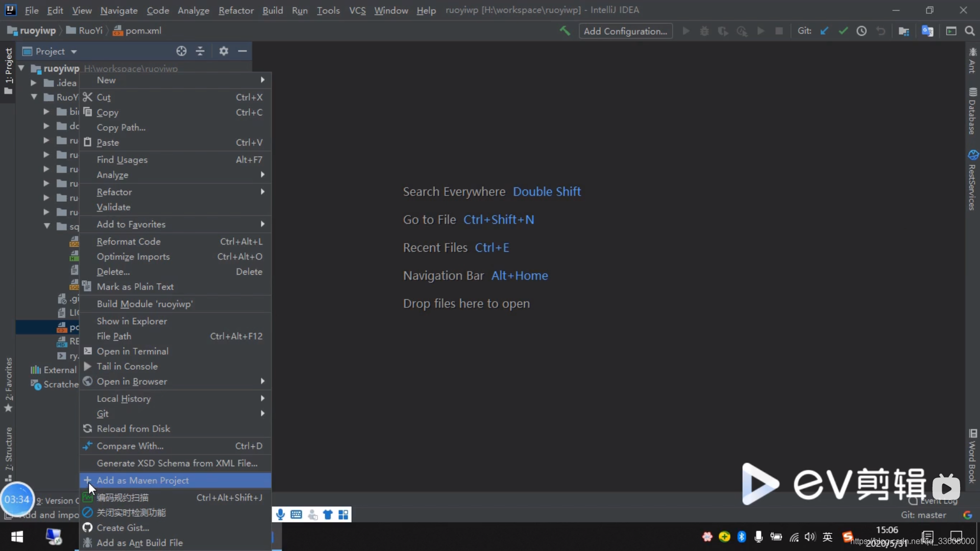Select Reload from Disk
Screen dimensions: 980x551
coord(176,428)
